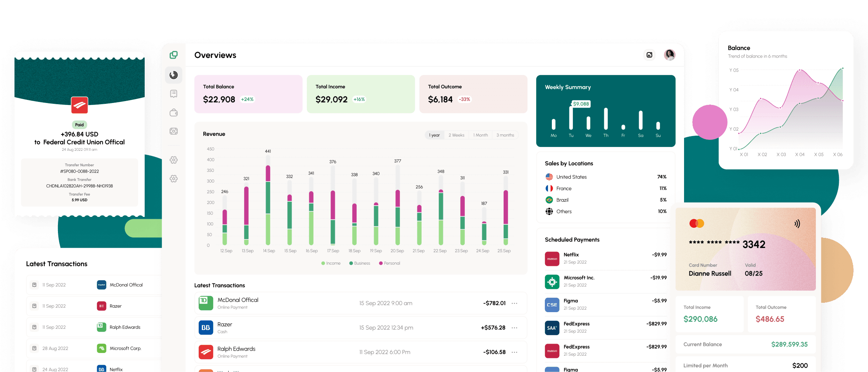This screenshot has width=868, height=372.
Task: Open the wallet icon in sidebar
Action: coord(173,113)
